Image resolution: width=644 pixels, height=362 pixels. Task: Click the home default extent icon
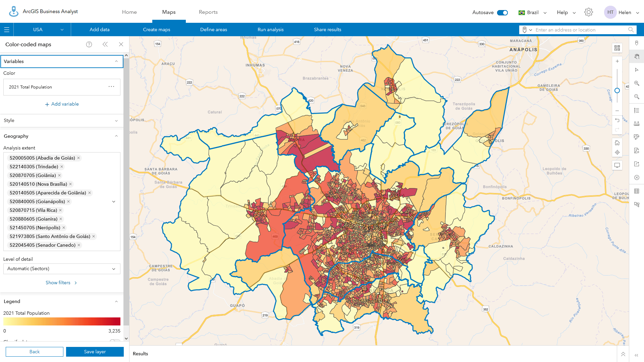click(x=617, y=142)
